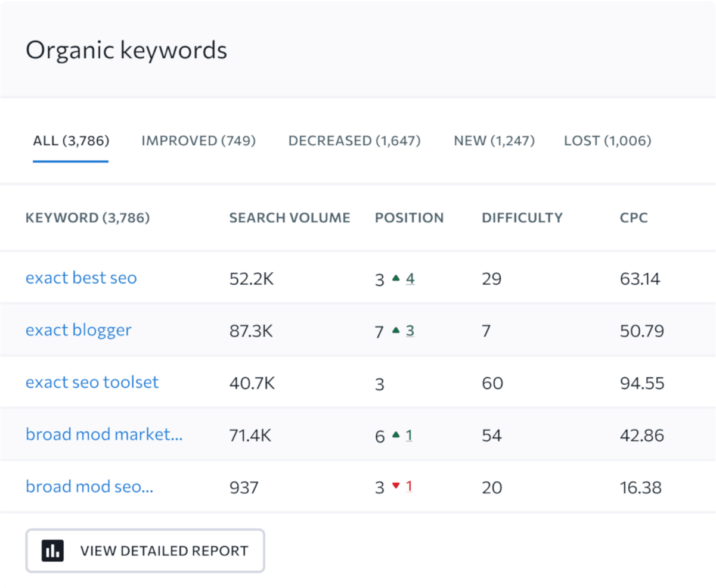Click CPC value 50.79
Screen dimensions: 716x588
(642, 331)
